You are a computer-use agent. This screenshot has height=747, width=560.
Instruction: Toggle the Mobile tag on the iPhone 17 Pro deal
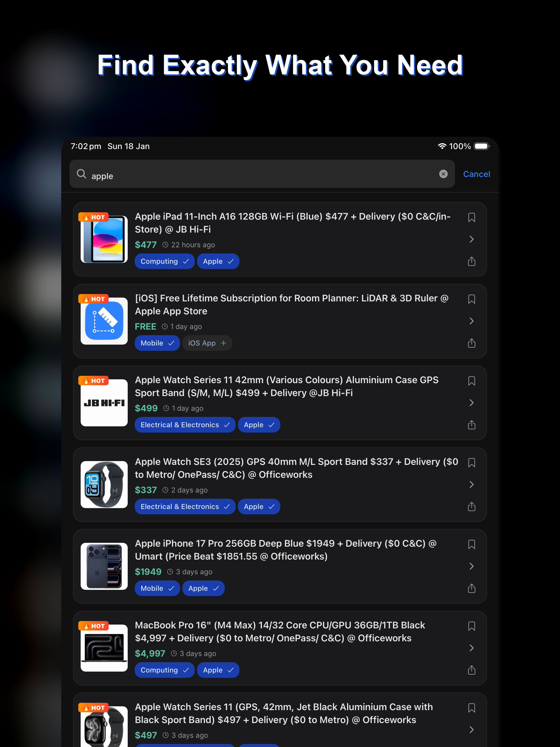pyautogui.click(x=157, y=588)
